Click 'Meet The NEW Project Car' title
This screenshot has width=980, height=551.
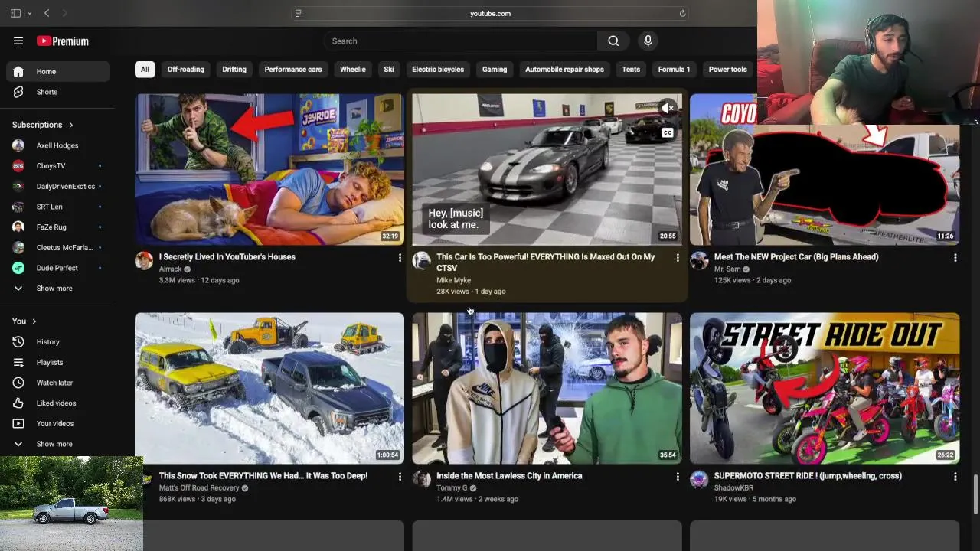pyautogui.click(x=796, y=257)
